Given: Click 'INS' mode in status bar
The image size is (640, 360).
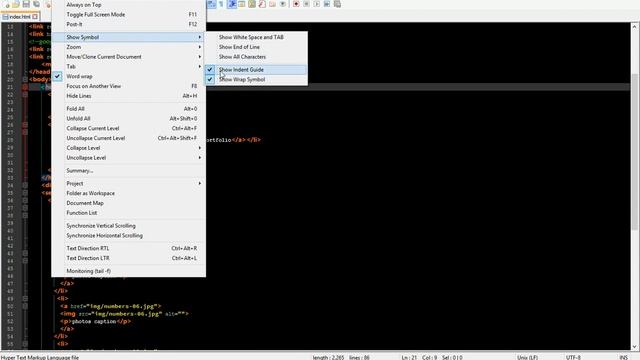Looking at the screenshot, I should click(623, 357).
